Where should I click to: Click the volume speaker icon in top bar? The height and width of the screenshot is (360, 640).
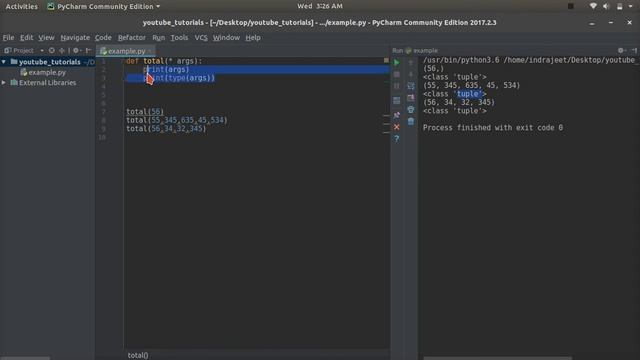click(606, 6)
